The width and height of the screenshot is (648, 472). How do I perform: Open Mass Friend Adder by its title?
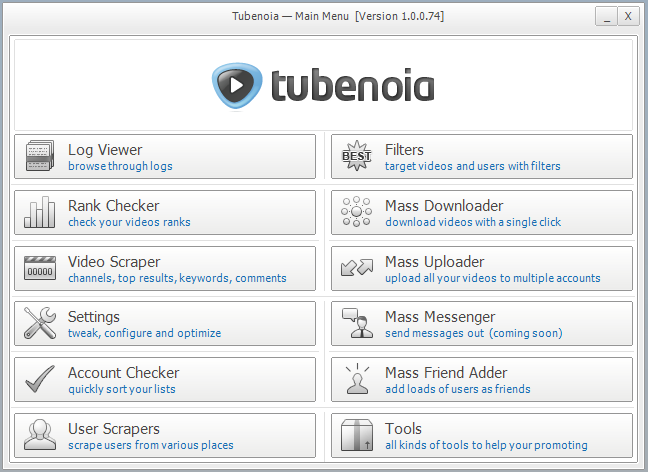[446, 373]
